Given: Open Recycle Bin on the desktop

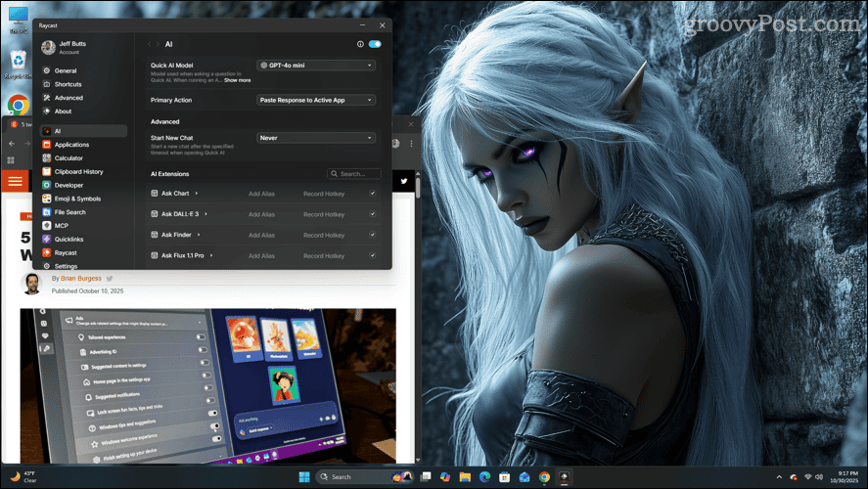Looking at the screenshot, I should click(18, 65).
